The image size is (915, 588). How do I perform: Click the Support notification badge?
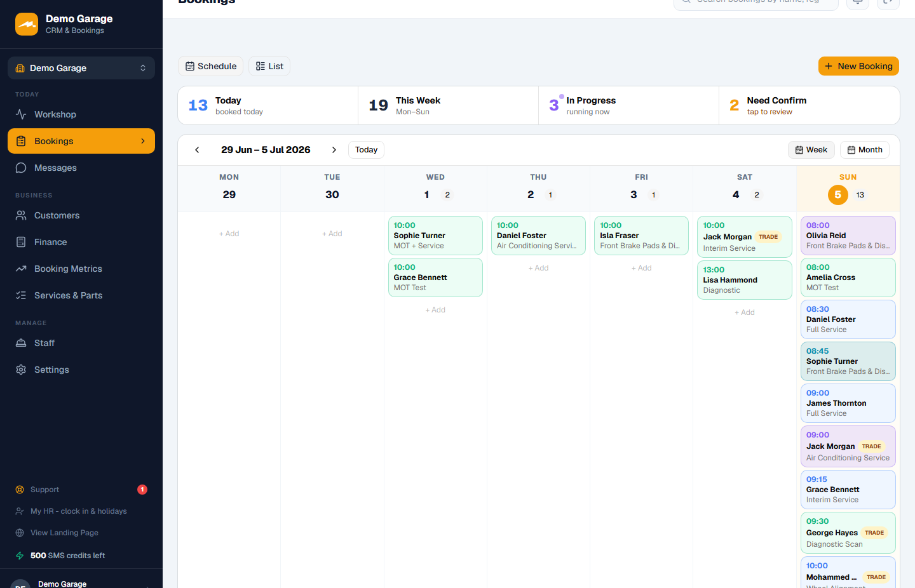click(x=142, y=490)
